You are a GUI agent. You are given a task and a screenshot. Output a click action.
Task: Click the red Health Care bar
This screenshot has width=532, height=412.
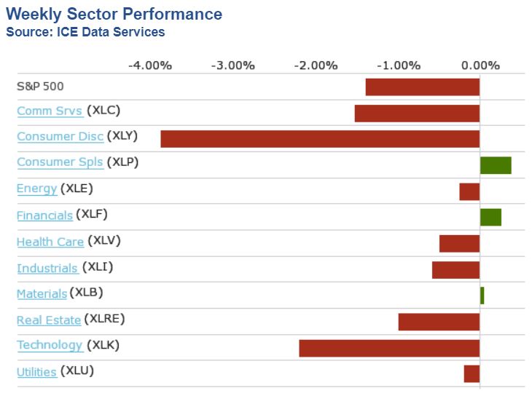click(459, 243)
